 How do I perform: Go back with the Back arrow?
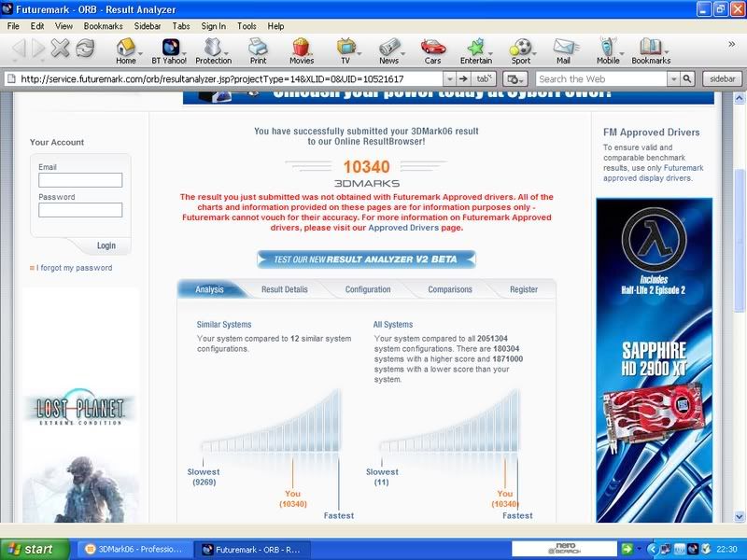tap(19, 49)
